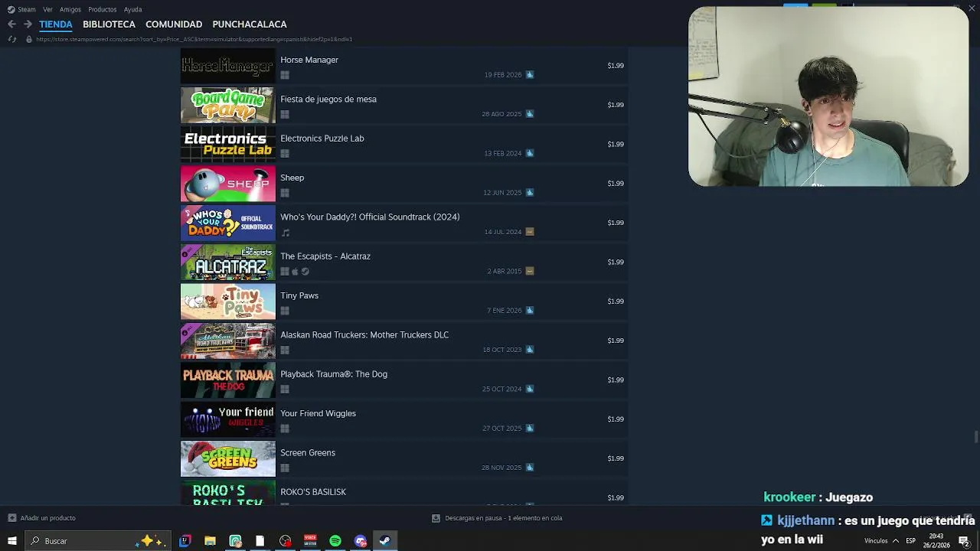Screen dimensions: 980x551
Task: Click Horse Manager positive review thumbs-up icon
Action: tap(530, 75)
